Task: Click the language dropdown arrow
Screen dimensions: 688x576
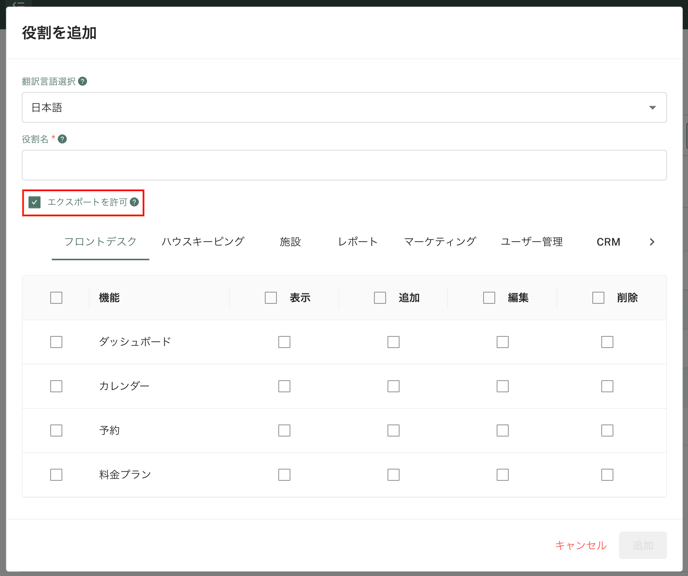Action: (652, 107)
